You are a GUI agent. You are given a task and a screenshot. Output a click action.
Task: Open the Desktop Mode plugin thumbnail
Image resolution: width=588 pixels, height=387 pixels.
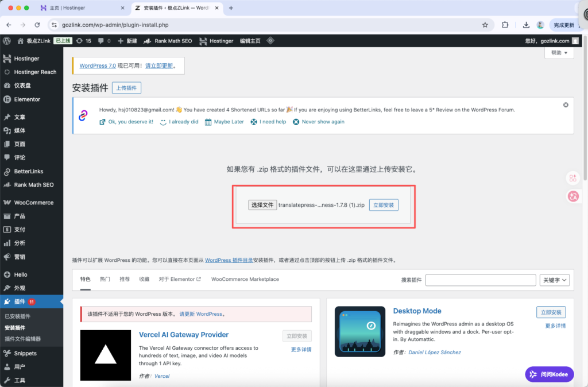360,331
